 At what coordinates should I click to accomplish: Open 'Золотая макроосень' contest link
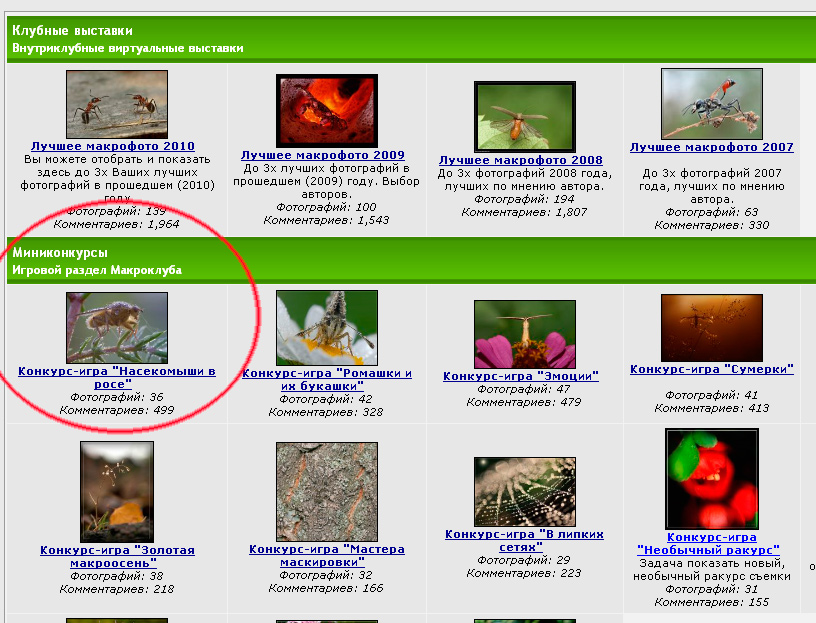(117, 556)
